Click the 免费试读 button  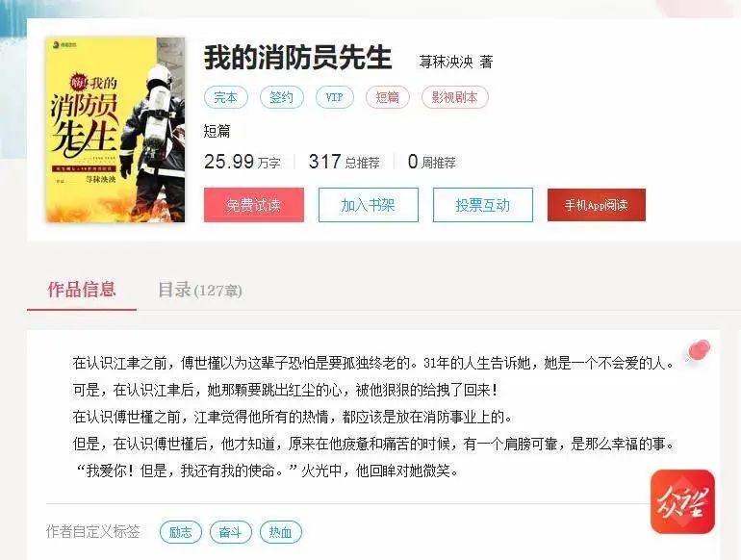coord(254,205)
